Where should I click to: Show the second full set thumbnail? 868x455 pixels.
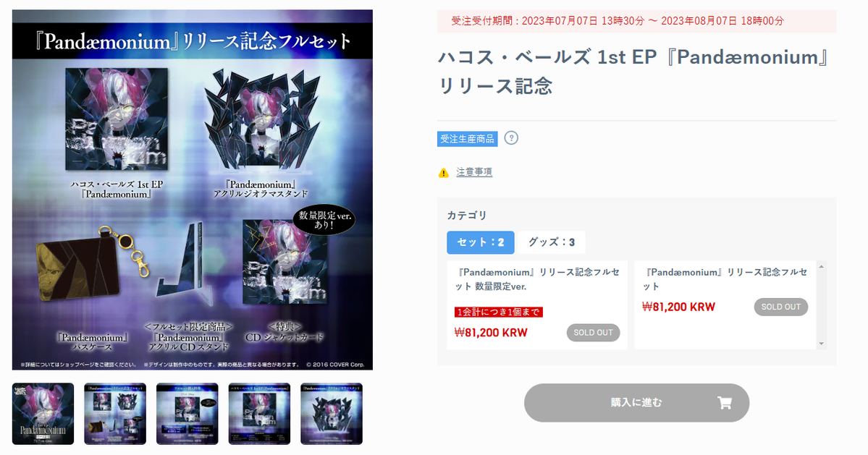coord(115,414)
